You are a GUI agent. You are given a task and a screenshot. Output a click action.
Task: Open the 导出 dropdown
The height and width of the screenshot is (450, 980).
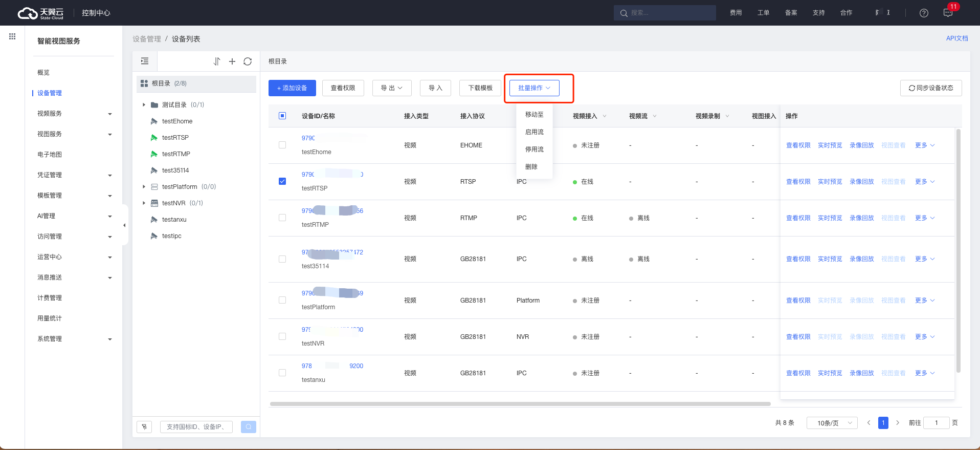tap(391, 88)
